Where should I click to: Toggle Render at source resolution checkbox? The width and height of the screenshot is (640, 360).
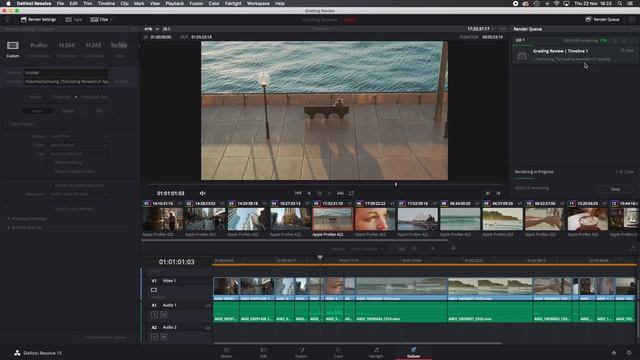click(51, 186)
